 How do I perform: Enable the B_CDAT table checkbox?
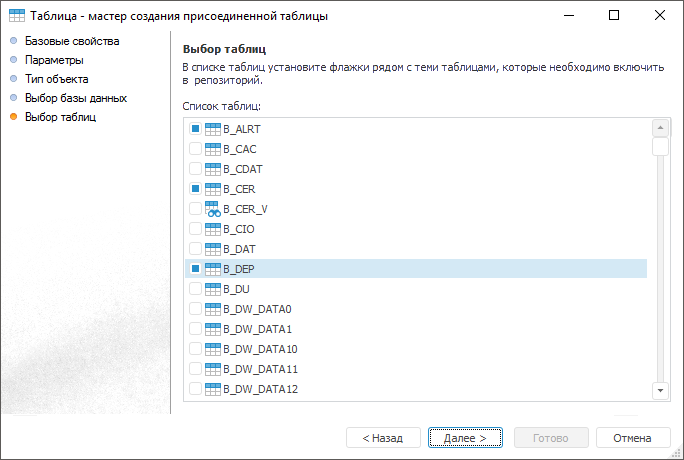pyautogui.click(x=195, y=169)
